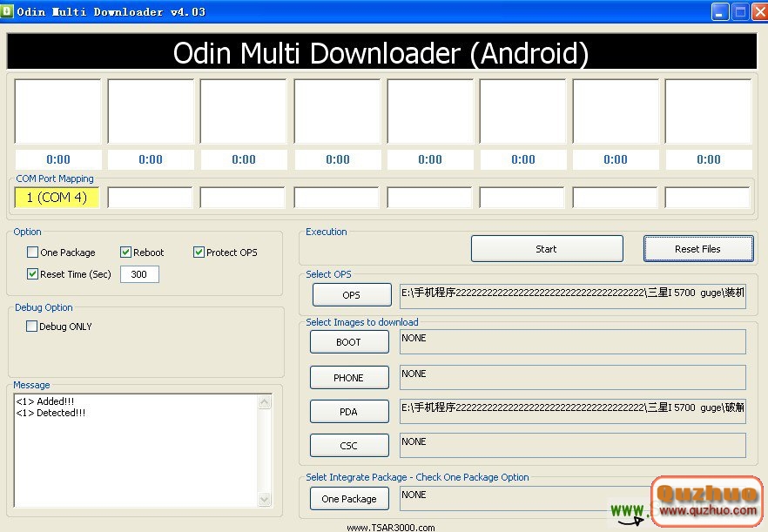Click the BOOT path field showing NONE
768x532 pixels.
pyautogui.click(x=573, y=341)
